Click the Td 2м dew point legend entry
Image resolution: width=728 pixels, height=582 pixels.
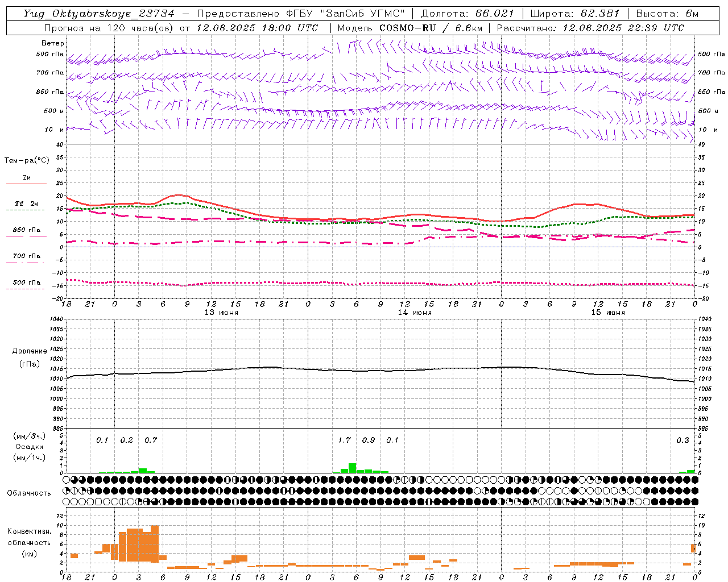[26, 203]
